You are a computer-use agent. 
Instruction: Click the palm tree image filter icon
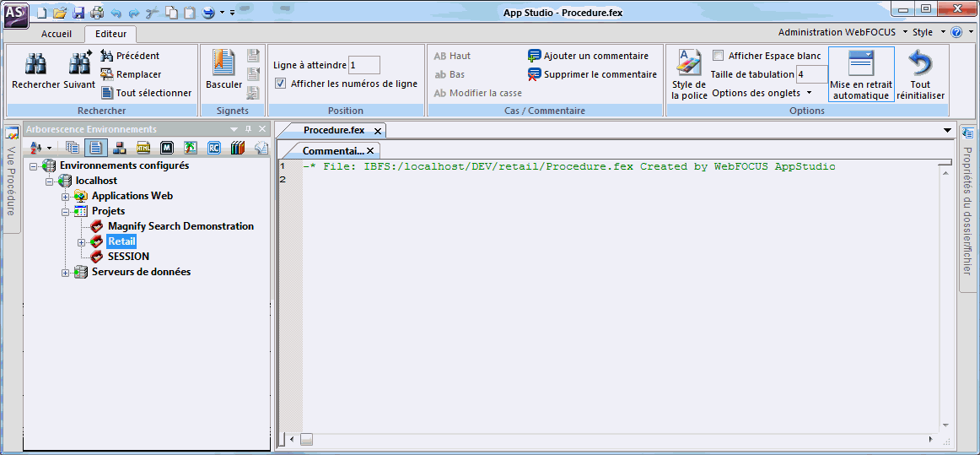coord(191,148)
